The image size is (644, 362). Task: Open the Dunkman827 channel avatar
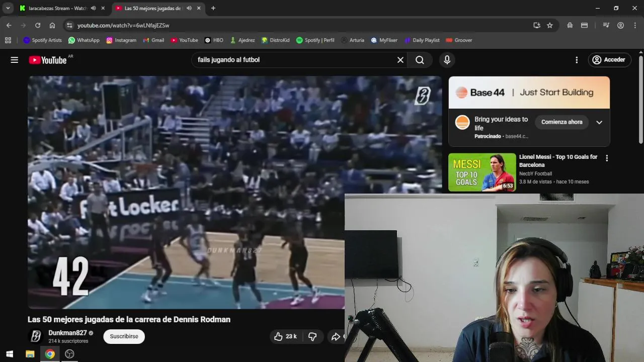[36, 336]
